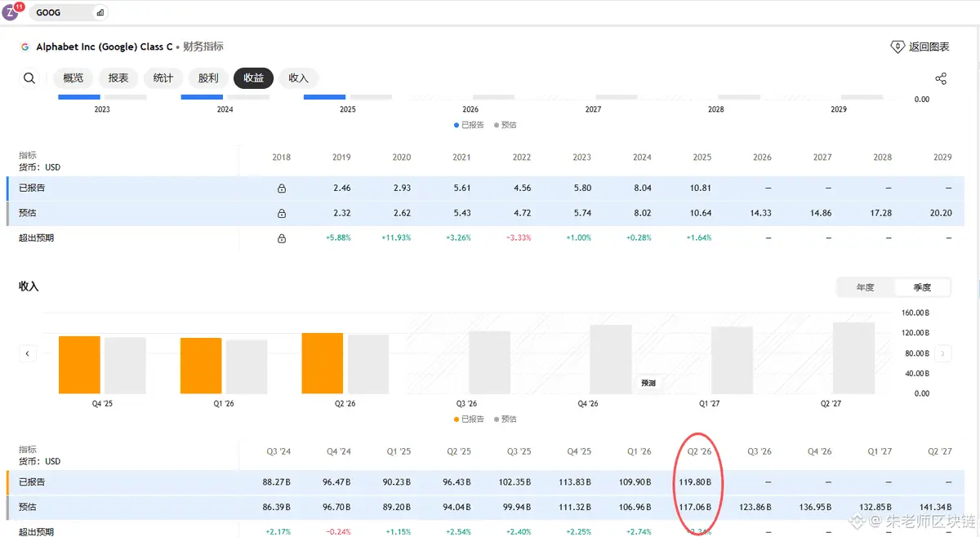Toggle the 已报告 legend under revenue chart
Viewport: 980px width, 537px height.
(470, 419)
